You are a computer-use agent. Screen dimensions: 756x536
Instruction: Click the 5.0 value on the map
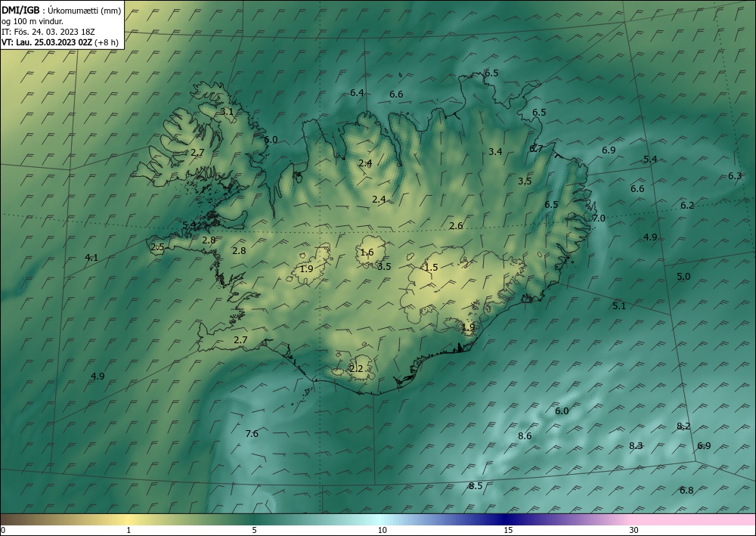pyautogui.click(x=683, y=276)
